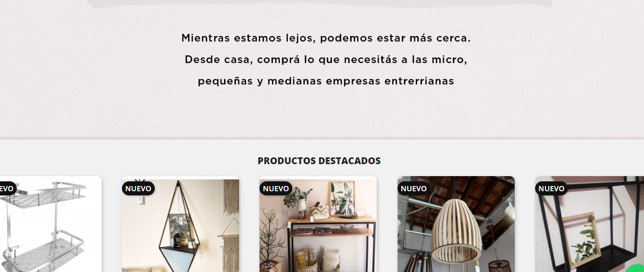
Task: Open the green chat bubble at bottom corner
Action: 637,269
